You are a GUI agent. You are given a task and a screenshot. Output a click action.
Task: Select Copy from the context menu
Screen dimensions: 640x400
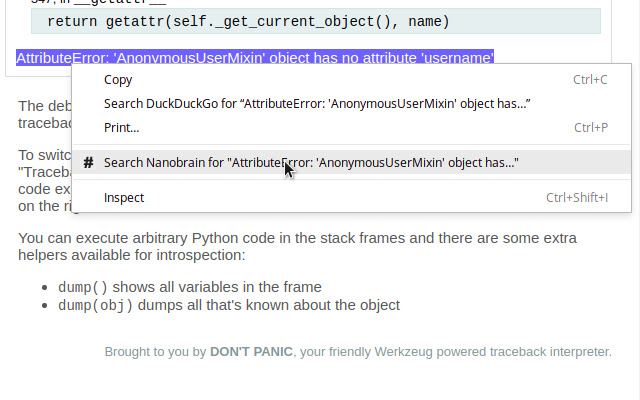pos(118,80)
